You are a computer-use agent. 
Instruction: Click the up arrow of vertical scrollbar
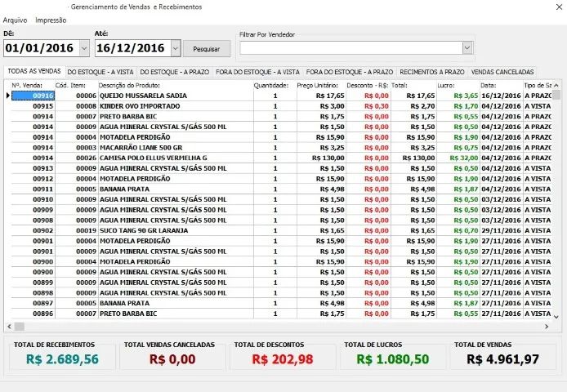click(556, 86)
